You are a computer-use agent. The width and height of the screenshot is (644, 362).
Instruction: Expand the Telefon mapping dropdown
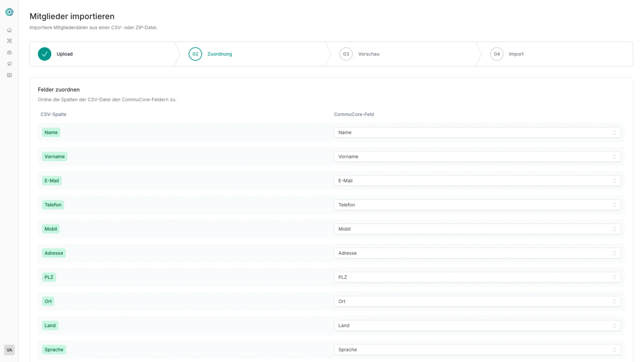(477, 205)
